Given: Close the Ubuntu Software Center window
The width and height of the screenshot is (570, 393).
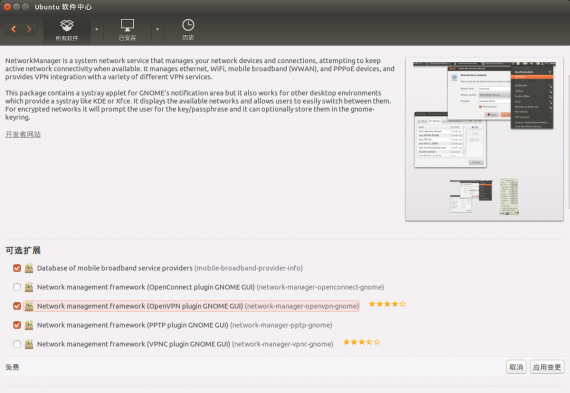Looking at the screenshot, I should pyautogui.click(x=7, y=7).
